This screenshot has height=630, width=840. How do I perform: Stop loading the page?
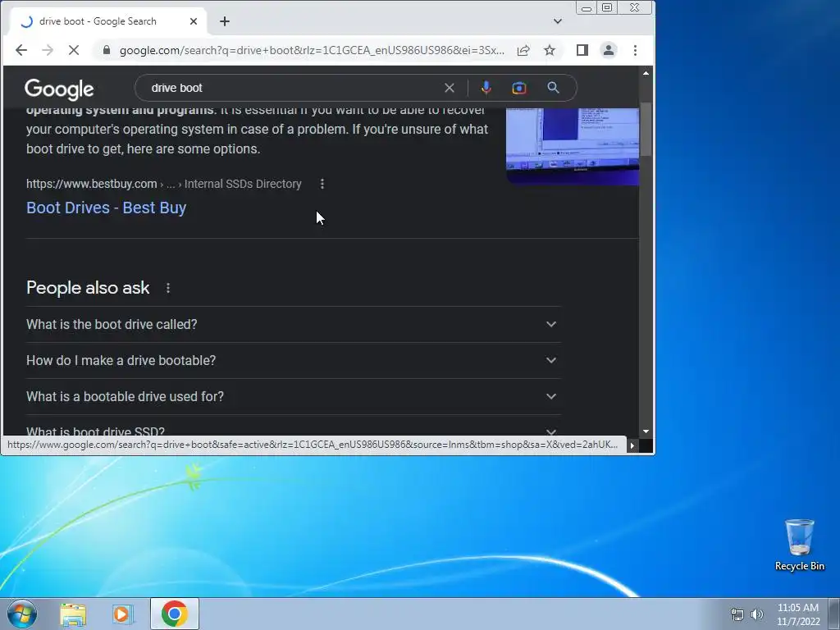pos(74,50)
